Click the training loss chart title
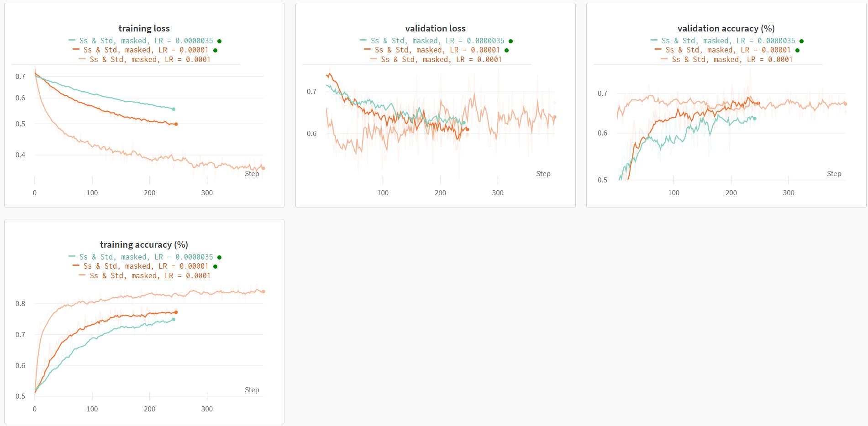 [144, 28]
